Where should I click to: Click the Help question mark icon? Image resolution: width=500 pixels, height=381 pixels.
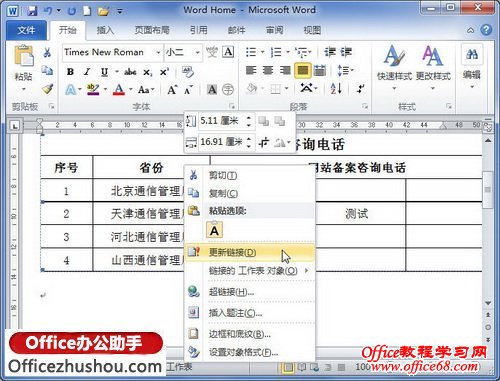pos(486,30)
